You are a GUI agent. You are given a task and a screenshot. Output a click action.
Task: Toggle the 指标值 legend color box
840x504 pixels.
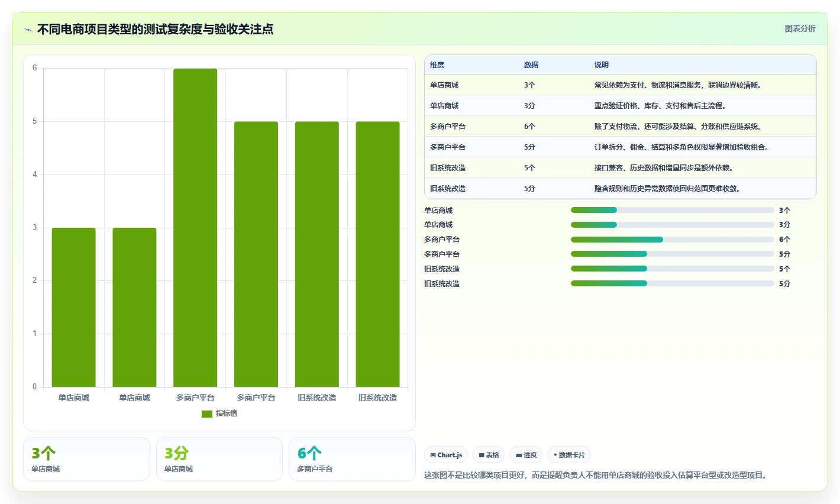coord(206,414)
